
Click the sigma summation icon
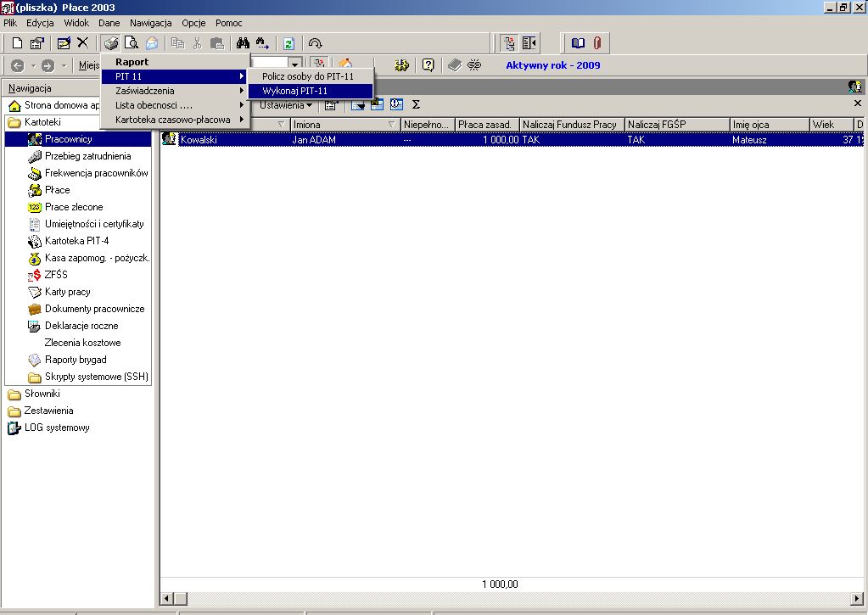[417, 104]
